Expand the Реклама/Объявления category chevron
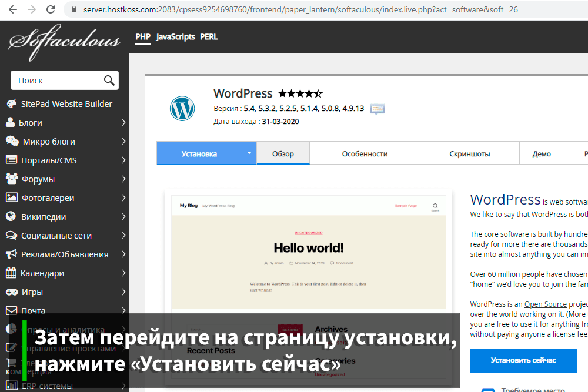The height and width of the screenshot is (392, 588). click(123, 254)
